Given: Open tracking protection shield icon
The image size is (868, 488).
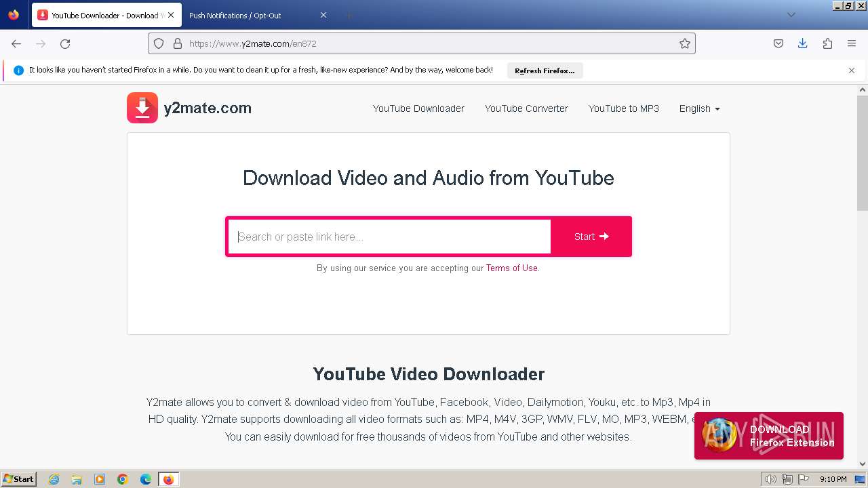Looking at the screenshot, I should pyautogui.click(x=159, y=43).
